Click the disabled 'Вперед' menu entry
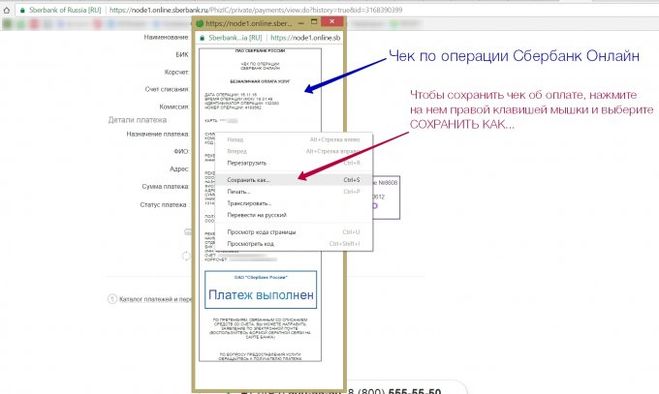 [x=293, y=151]
